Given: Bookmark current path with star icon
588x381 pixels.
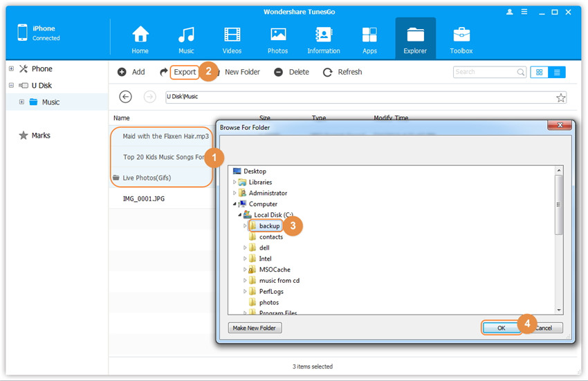Looking at the screenshot, I should [x=560, y=97].
